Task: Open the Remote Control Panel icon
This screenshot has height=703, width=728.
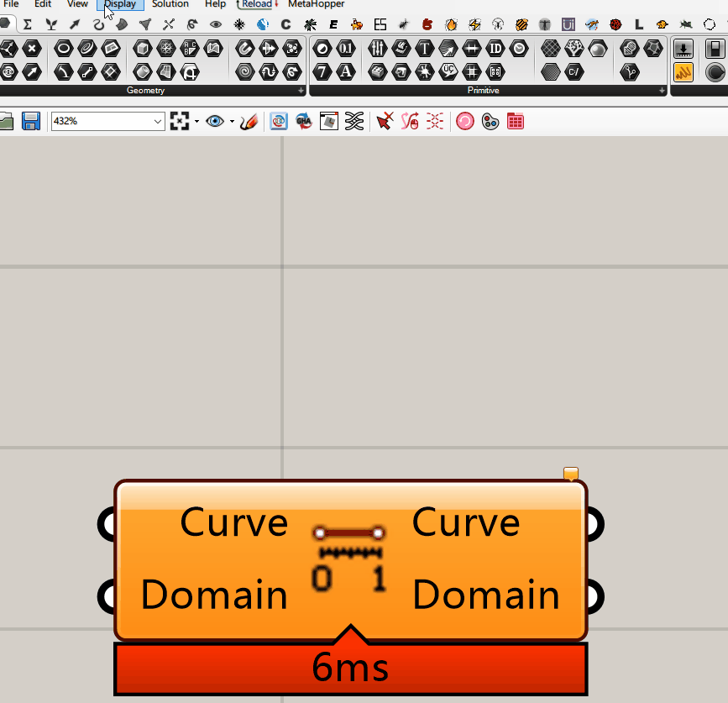Action: click(x=279, y=121)
